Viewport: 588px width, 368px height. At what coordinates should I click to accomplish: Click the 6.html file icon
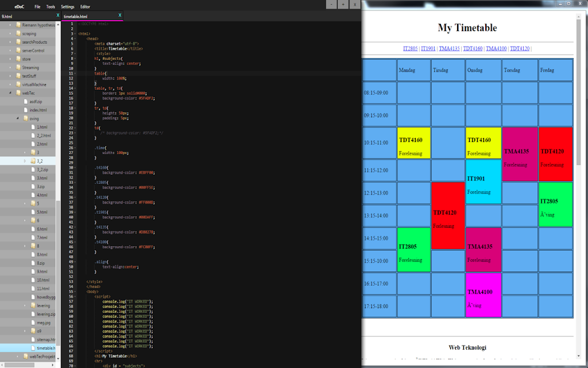(x=33, y=229)
